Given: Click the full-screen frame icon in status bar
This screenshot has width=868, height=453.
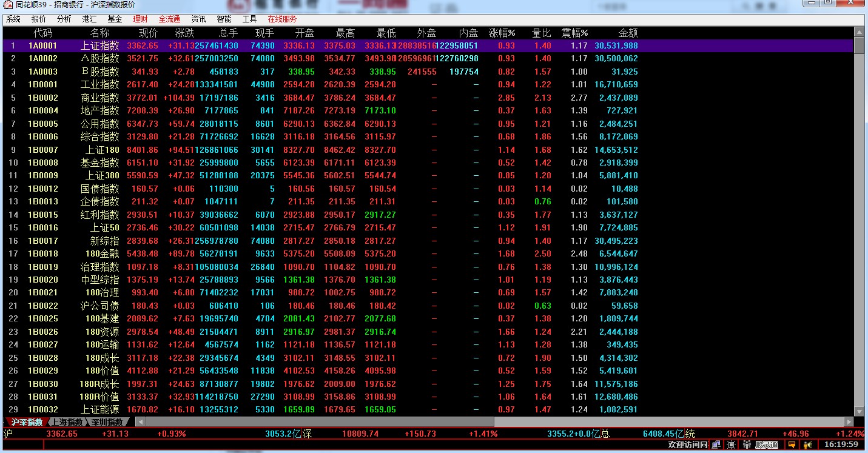Looking at the screenshot, I should (x=731, y=445).
